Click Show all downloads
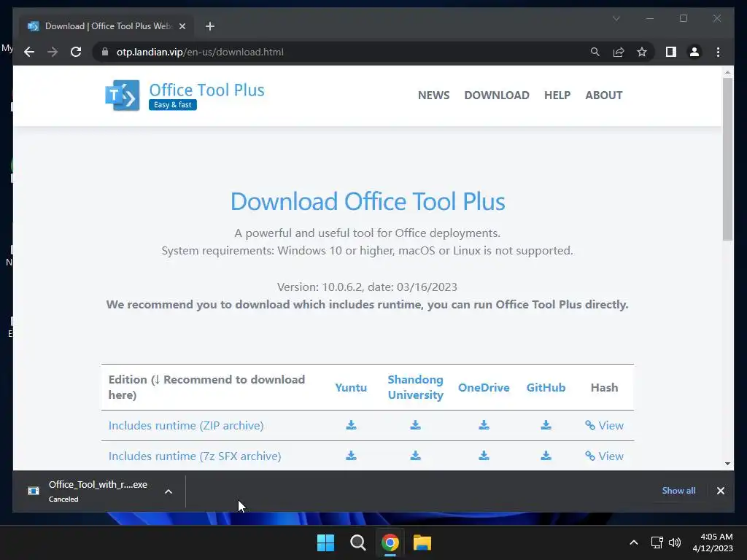This screenshot has height=560, width=747. coord(678,491)
